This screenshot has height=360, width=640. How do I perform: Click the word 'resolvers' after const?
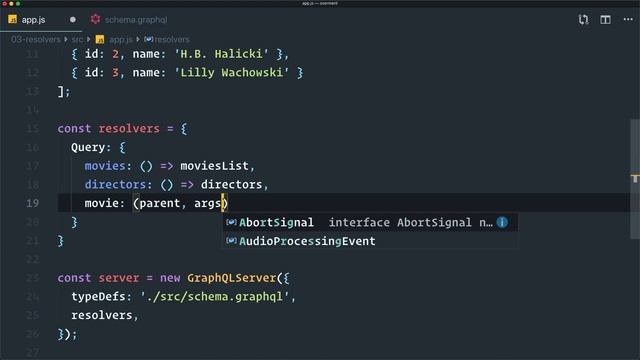click(x=129, y=129)
